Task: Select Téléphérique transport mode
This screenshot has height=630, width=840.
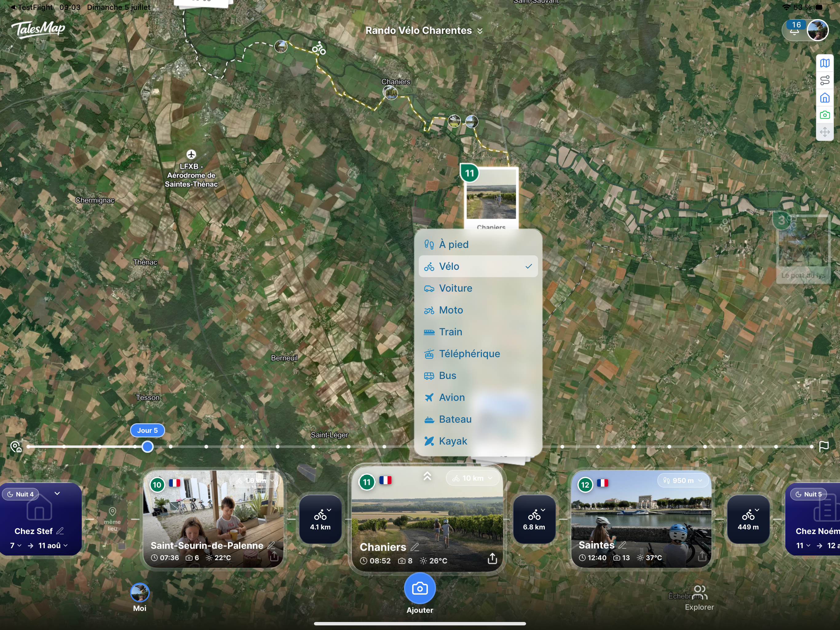Action: click(x=478, y=354)
